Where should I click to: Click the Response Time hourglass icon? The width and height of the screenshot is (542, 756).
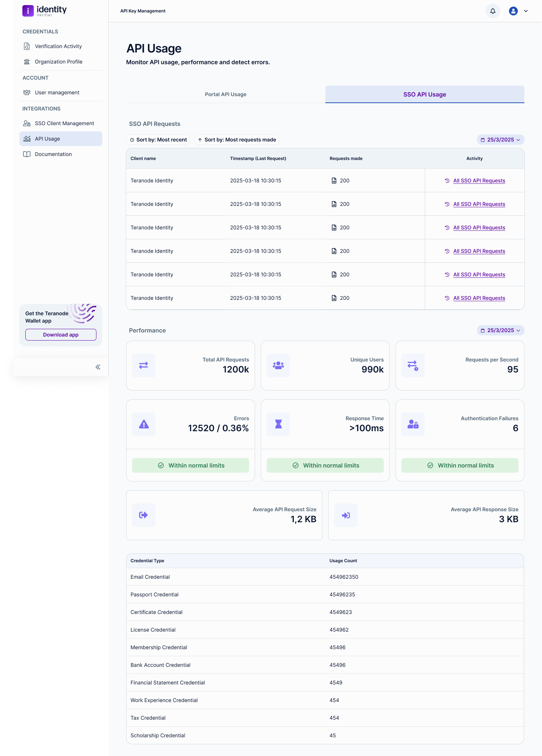[278, 424]
